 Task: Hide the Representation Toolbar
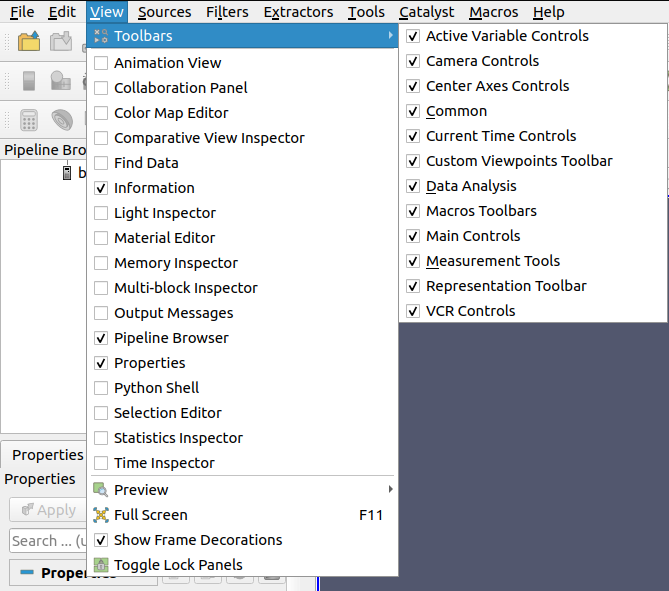coord(413,286)
